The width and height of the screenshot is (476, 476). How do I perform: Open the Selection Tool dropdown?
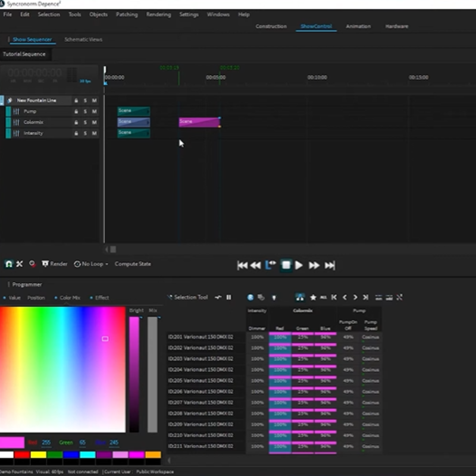coord(190,297)
